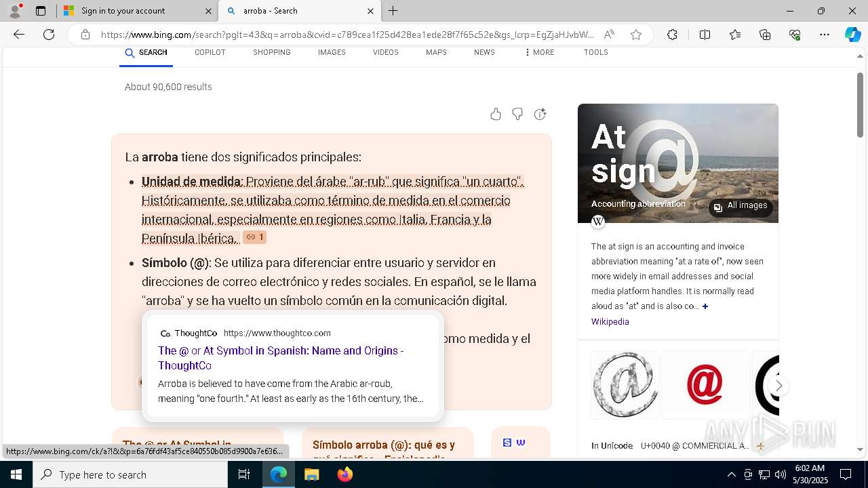The height and width of the screenshot is (488, 868).
Task: Close the 'arroba - Search' tab
Action: (x=370, y=11)
